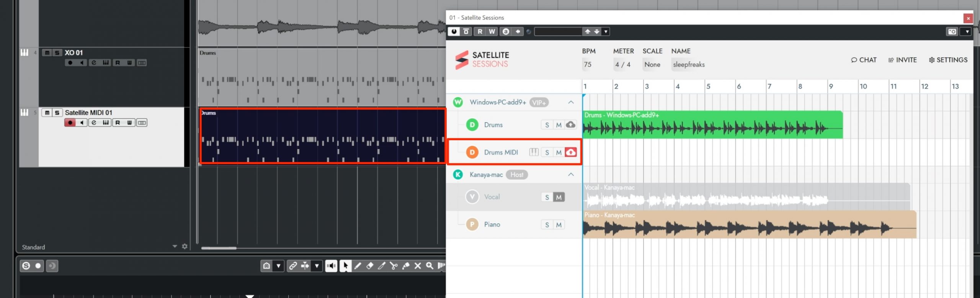Click the P avatar for Piano
Screen dimensions: 980x298
472,224
